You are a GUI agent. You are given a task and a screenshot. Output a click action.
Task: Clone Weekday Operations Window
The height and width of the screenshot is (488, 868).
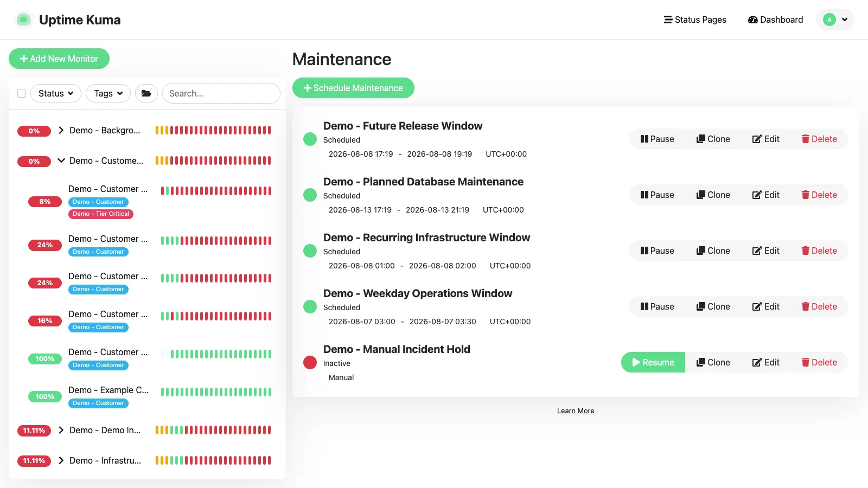(x=713, y=306)
